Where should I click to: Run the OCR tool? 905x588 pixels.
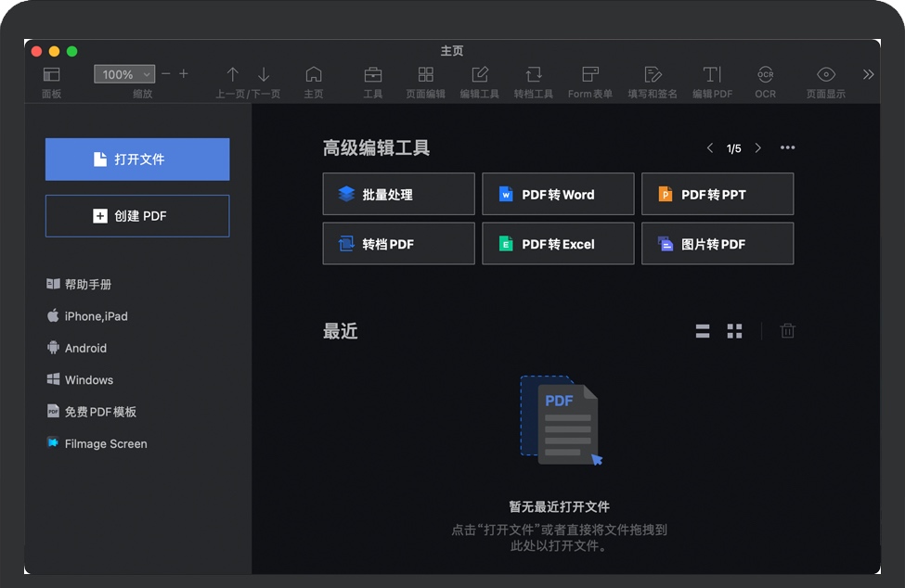click(766, 74)
